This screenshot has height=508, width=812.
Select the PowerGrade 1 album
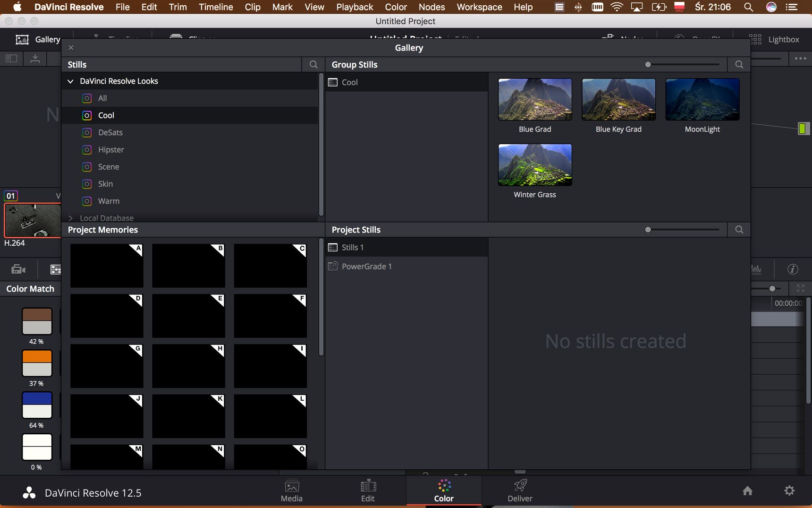(406, 266)
